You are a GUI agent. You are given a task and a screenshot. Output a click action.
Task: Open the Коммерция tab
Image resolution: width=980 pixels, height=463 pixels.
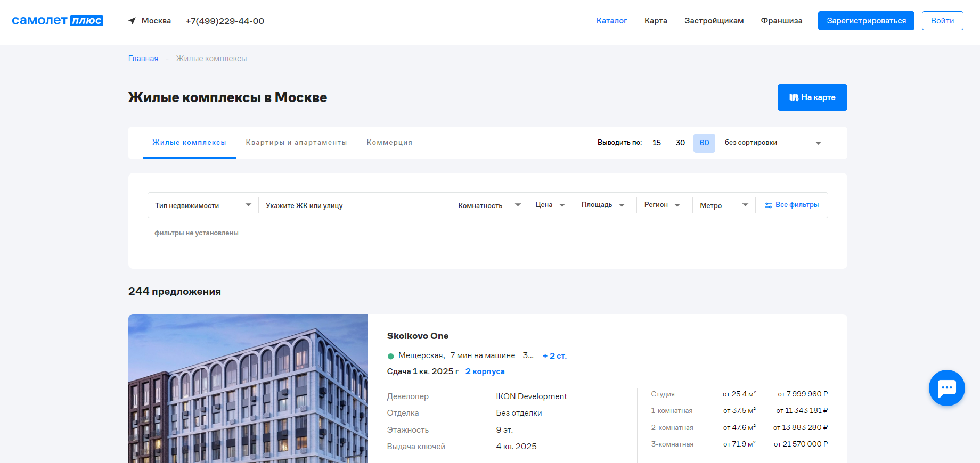[x=389, y=143]
